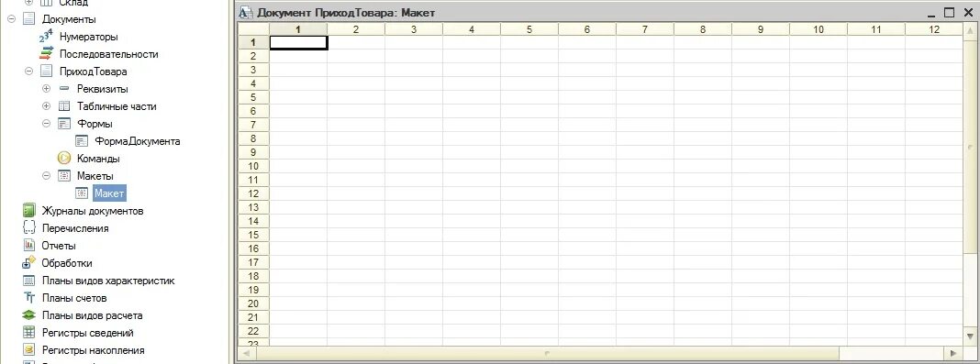Expand the Табличные части node
The height and width of the screenshot is (364, 980).
tap(46, 106)
